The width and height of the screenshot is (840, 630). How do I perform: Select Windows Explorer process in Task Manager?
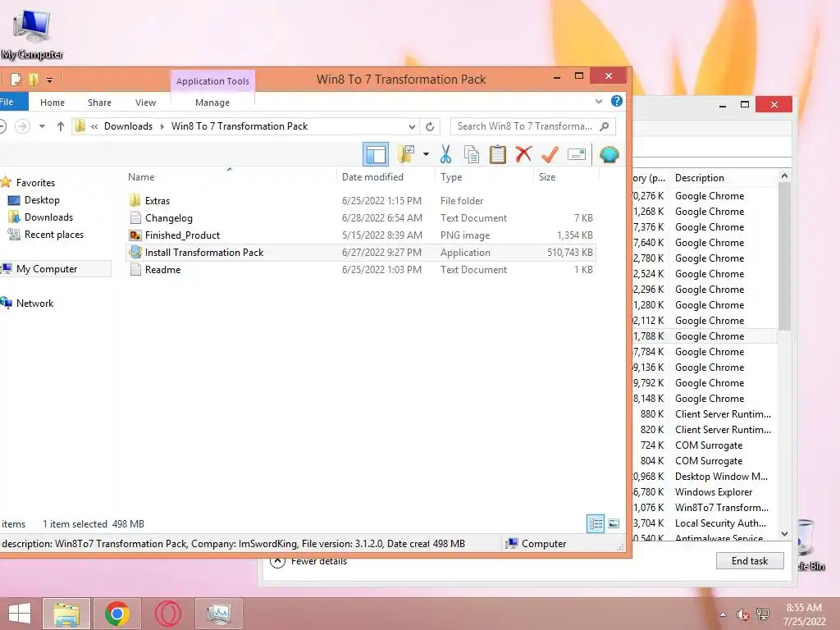click(x=713, y=492)
